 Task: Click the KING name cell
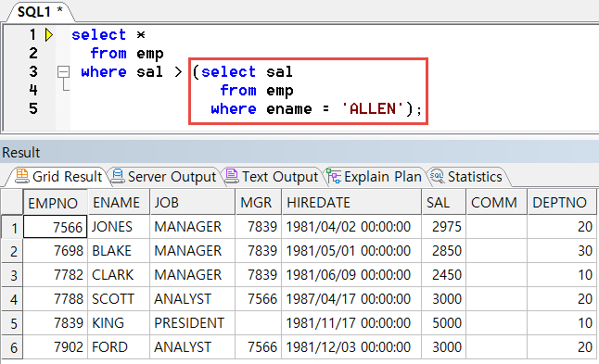click(x=119, y=323)
